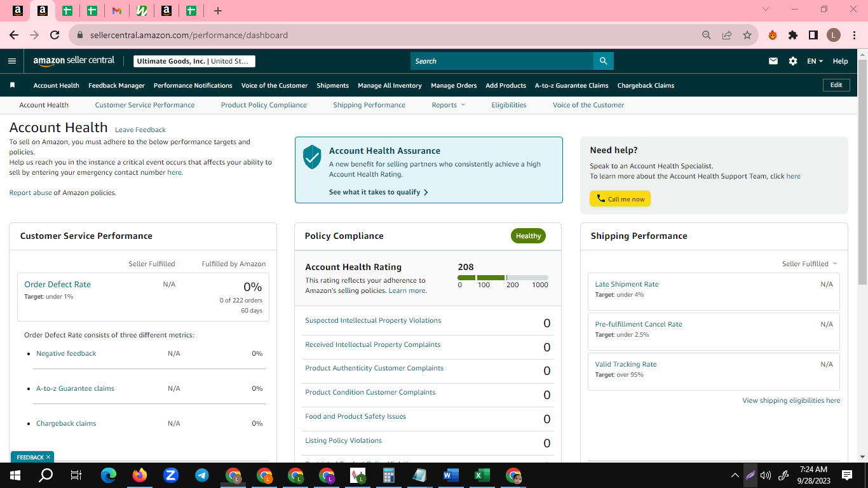Open Calculator from the taskbar
Viewport: 868px width, 488px height.
389,475
